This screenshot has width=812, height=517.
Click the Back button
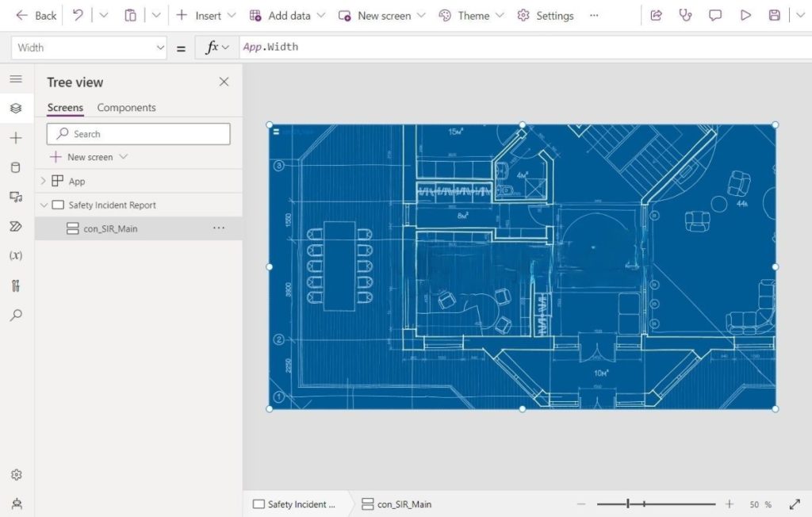tap(36, 16)
